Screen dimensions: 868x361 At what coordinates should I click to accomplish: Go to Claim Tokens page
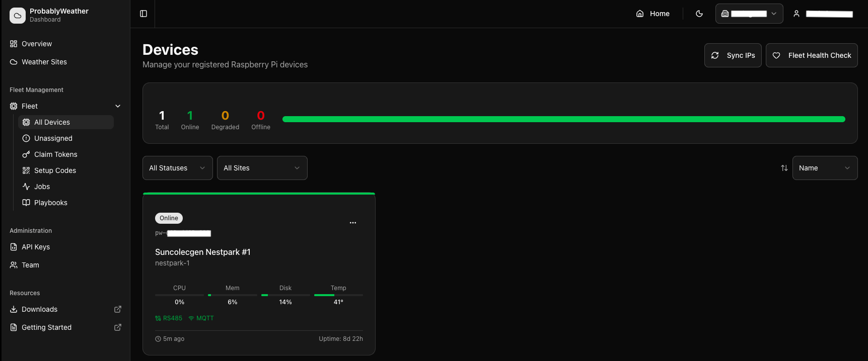pyautogui.click(x=55, y=154)
